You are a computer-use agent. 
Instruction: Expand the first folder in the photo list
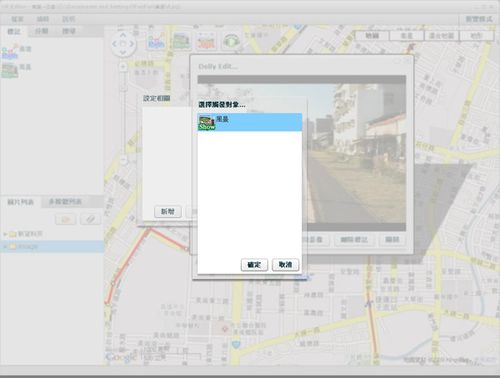pyautogui.click(x=5, y=234)
